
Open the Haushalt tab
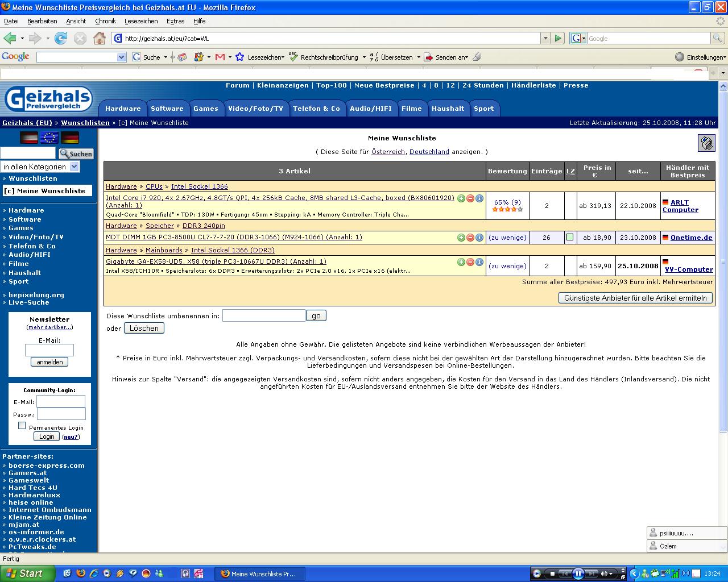pos(448,109)
